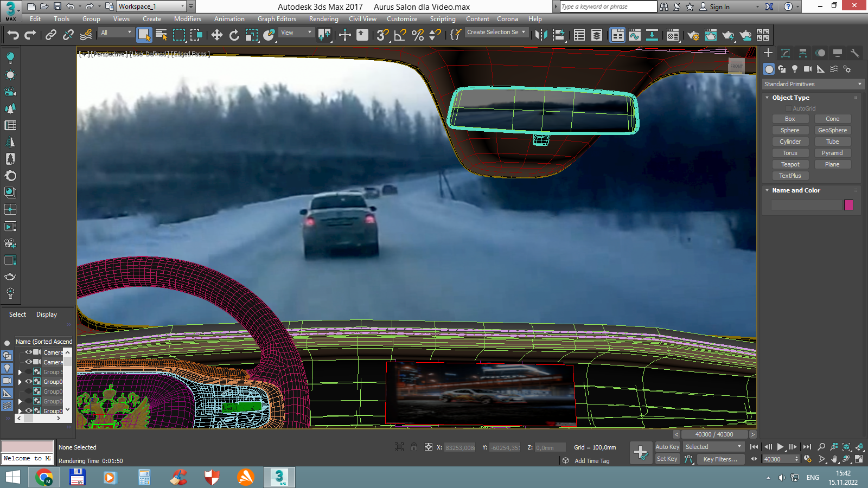Select the Shapes category icon
The image size is (868, 488).
pos(782,69)
